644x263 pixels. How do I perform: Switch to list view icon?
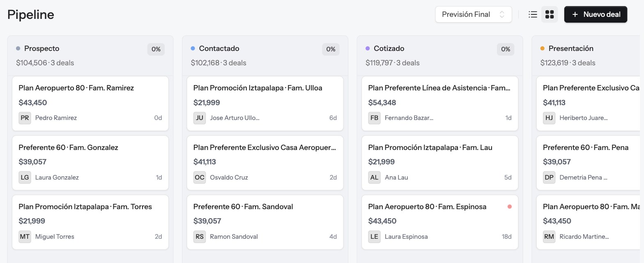pos(533,14)
